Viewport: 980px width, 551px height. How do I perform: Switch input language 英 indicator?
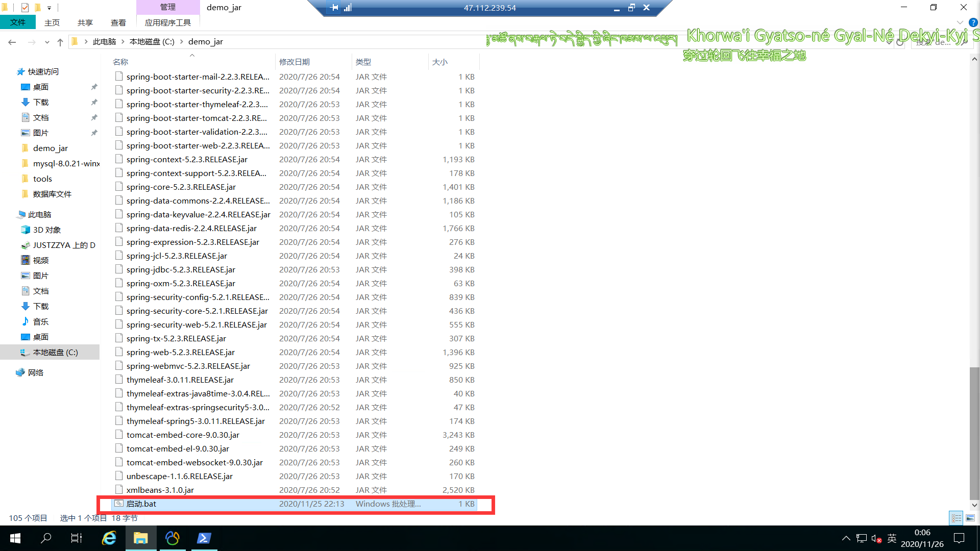(892, 538)
